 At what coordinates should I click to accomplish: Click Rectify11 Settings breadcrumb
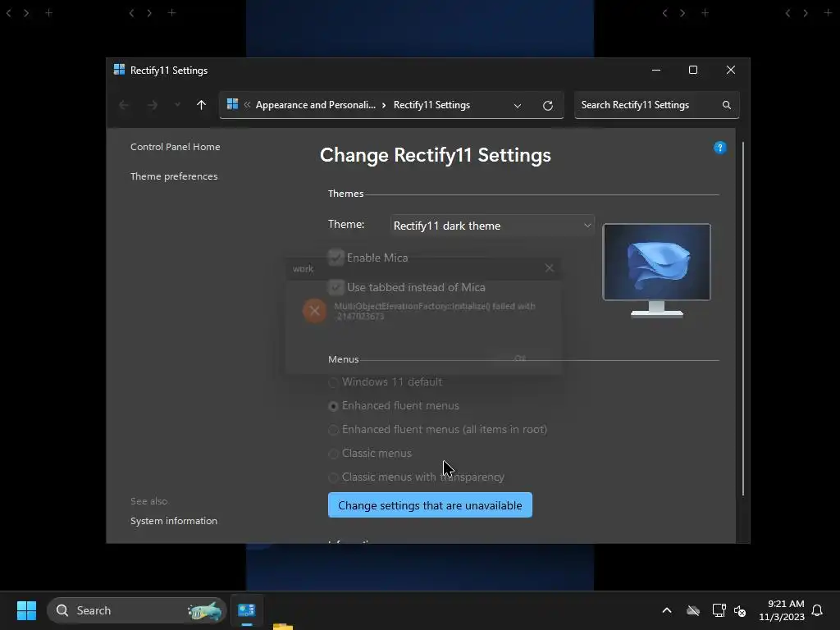pyautogui.click(x=431, y=105)
